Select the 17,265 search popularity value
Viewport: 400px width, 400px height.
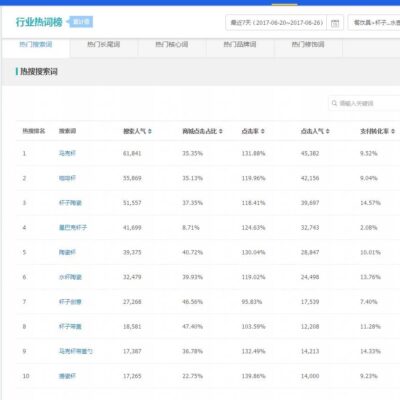click(132, 376)
